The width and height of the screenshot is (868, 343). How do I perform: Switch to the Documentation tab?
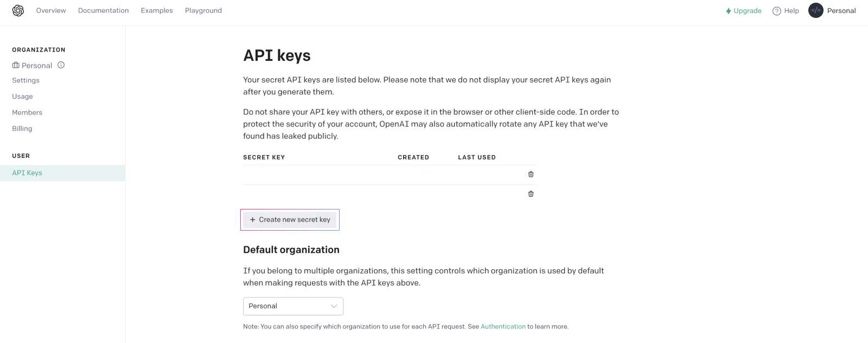pos(103,10)
